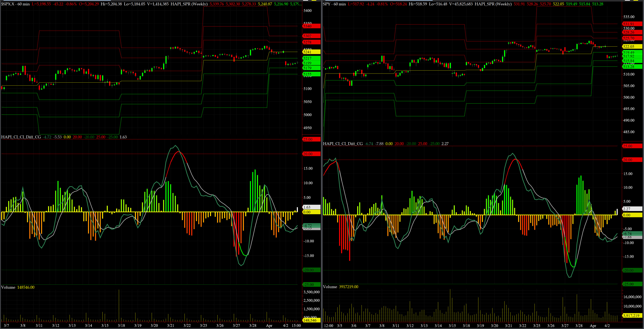Image resolution: width=644 pixels, height=329 pixels.
Task: Click HAPI_CI_CI_Diff_CG indicator name in SPY pane
Action: pos(343,144)
